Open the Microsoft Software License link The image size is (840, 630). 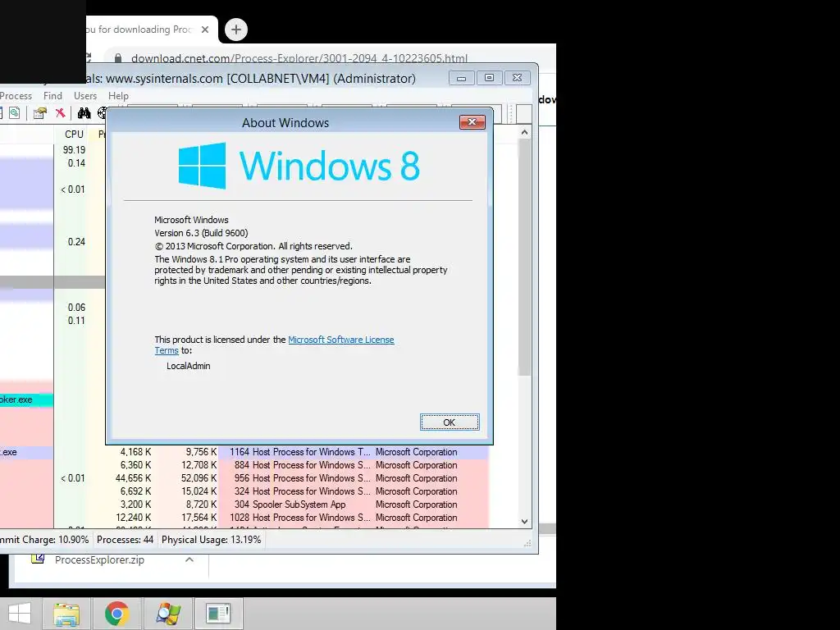point(340,340)
